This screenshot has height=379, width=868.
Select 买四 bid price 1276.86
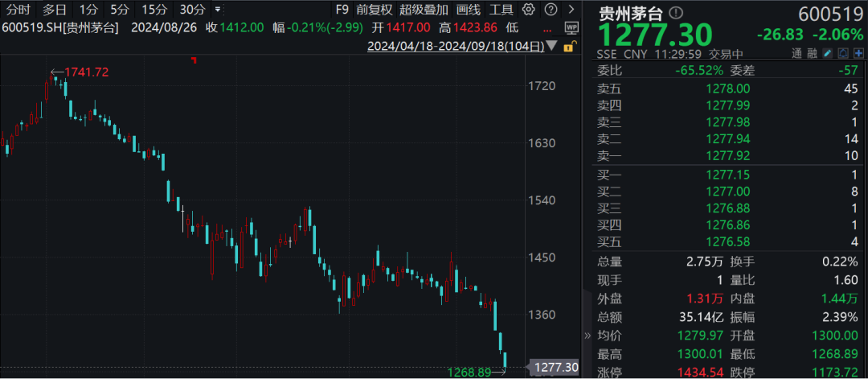pyautogui.click(x=728, y=225)
